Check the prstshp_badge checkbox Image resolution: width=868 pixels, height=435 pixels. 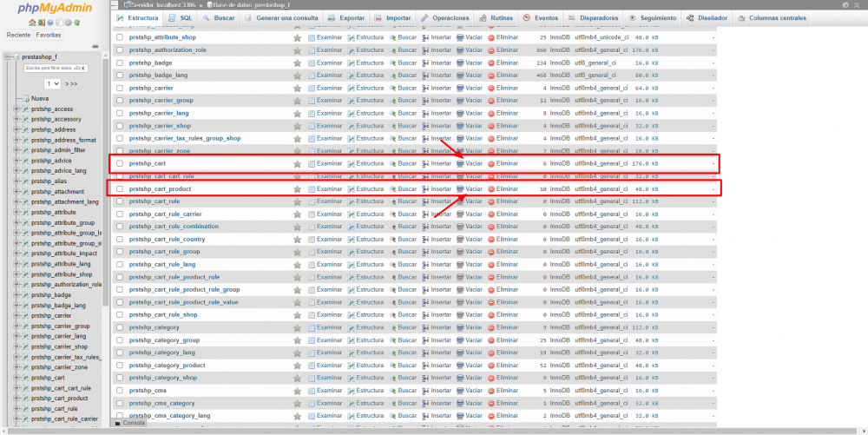[120, 63]
